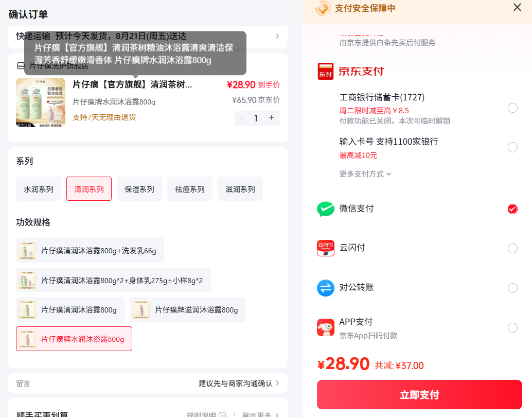Select the 对公转账 radio button
Screen dimensions: 532x417
[512, 288]
